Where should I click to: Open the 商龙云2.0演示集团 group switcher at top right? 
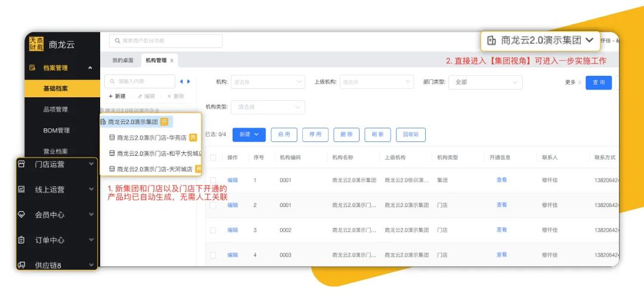point(540,41)
